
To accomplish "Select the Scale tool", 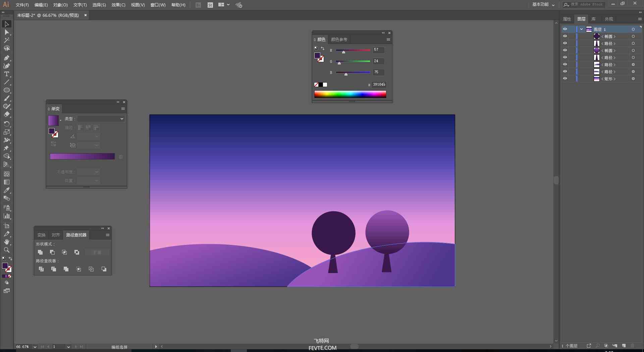I will (x=6, y=132).
